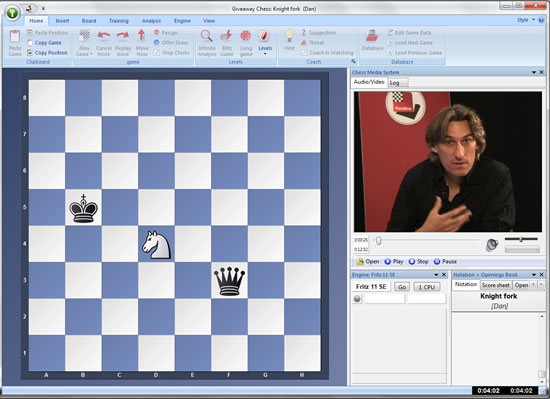Switch to the Score sheet tab
The height and width of the screenshot is (399, 550).
coord(495,285)
